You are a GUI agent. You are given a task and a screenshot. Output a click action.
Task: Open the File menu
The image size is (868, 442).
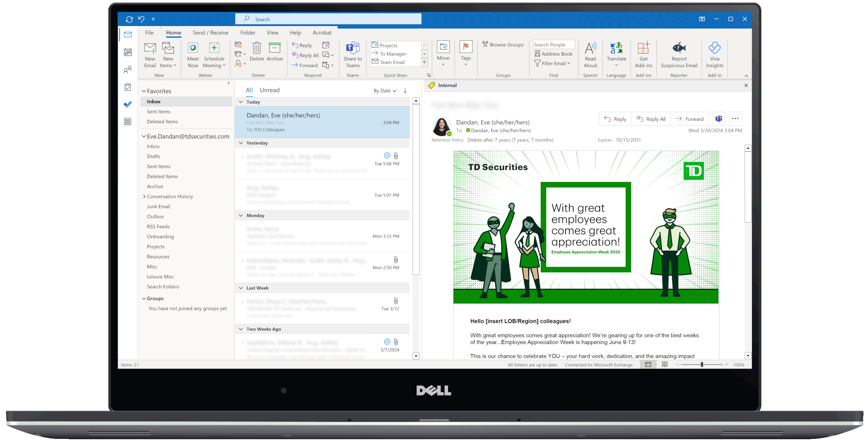pyautogui.click(x=149, y=33)
